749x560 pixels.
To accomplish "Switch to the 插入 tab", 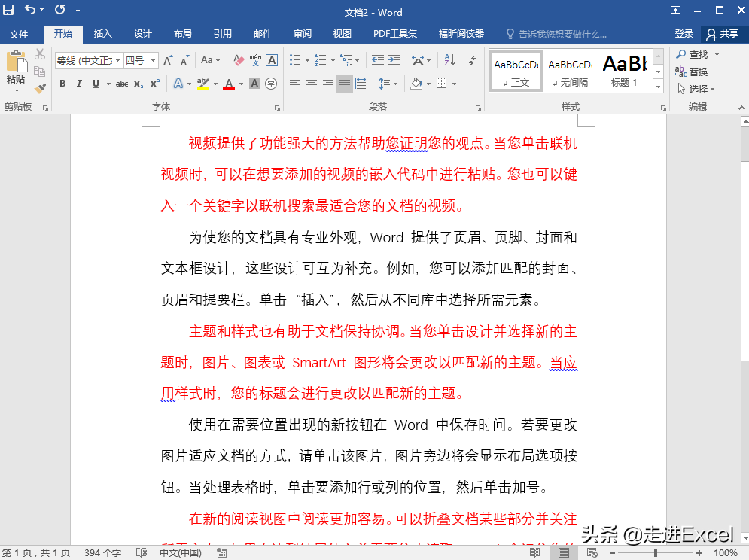I will pos(102,34).
